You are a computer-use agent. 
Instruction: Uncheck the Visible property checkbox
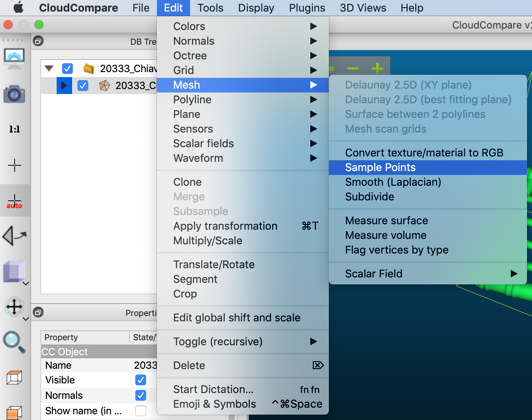[x=141, y=380]
